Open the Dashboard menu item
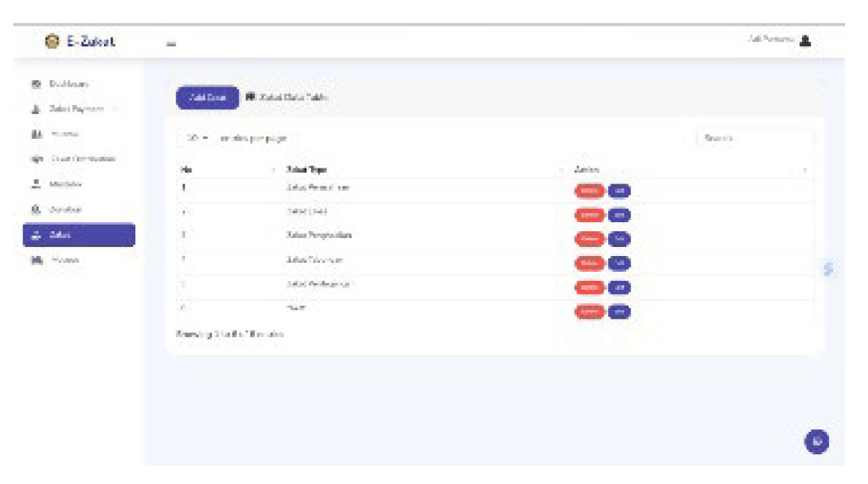 69,84
